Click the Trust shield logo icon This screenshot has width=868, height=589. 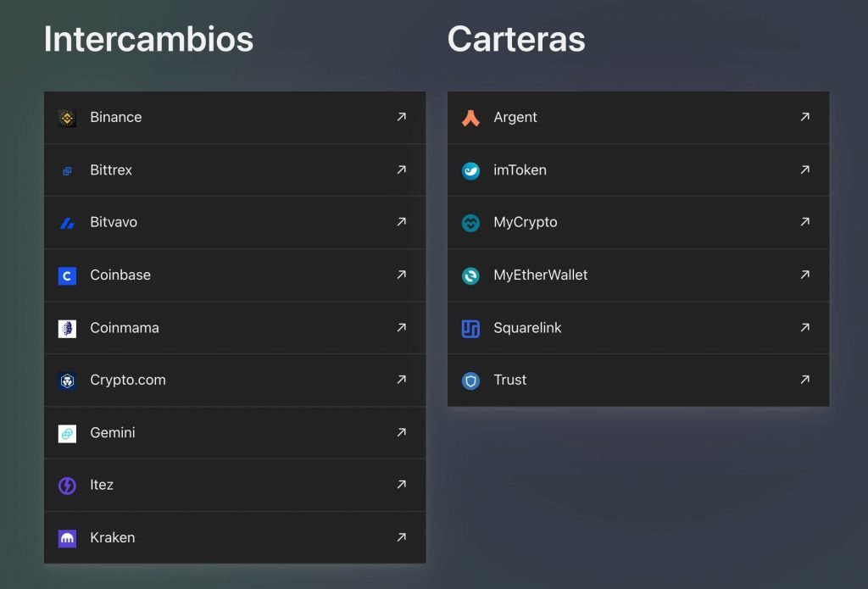(x=470, y=381)
